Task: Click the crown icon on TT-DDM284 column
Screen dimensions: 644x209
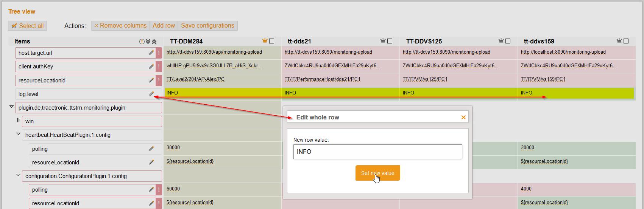Action: pyautogui.click(x=265, y=41)
